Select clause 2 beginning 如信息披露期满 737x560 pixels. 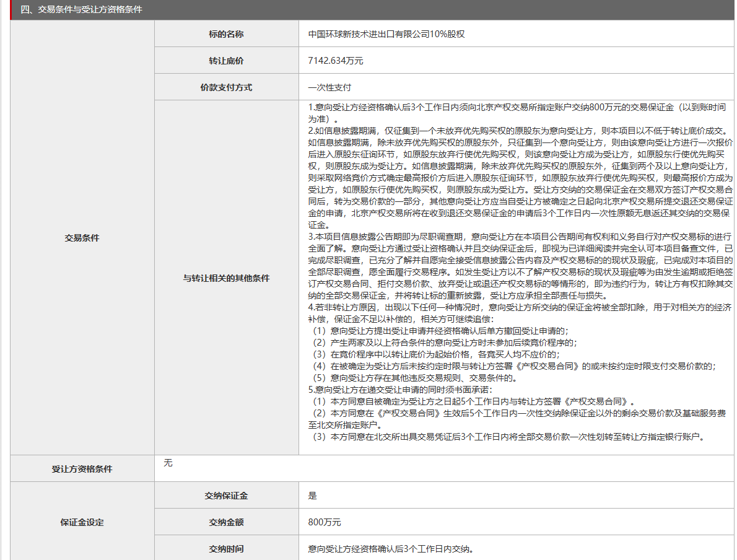click(520, 178)
